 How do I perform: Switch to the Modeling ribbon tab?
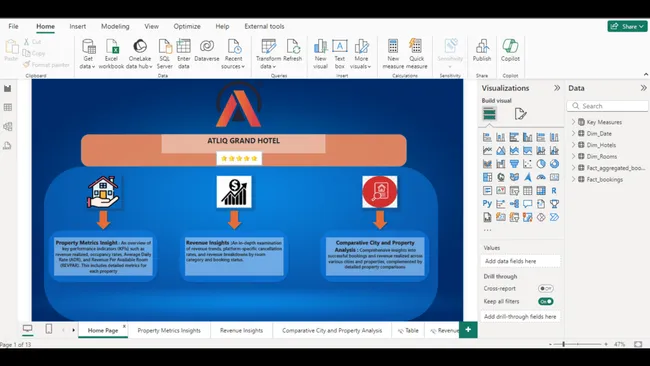pyautogui.click(x=115, y=26)
